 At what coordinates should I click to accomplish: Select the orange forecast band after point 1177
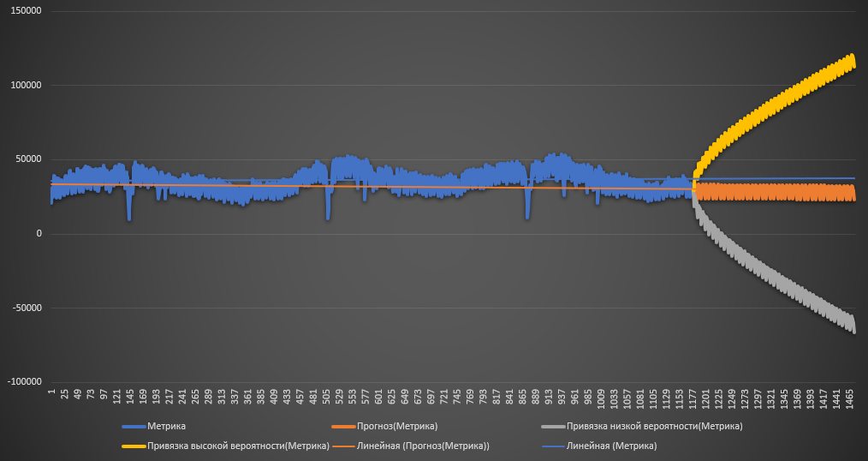pyautogui.click(x=770, y=193)
